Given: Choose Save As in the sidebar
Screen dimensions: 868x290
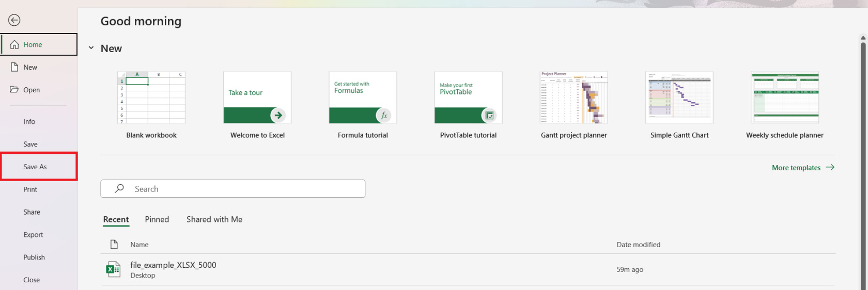Looking at the screenshot, I should click(x=39, y=166).
